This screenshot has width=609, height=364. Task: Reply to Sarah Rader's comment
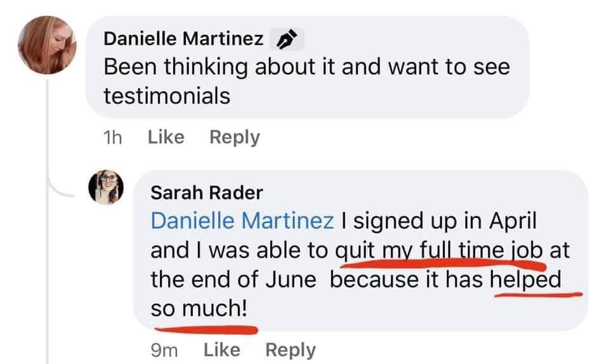[x=291, y=350]
